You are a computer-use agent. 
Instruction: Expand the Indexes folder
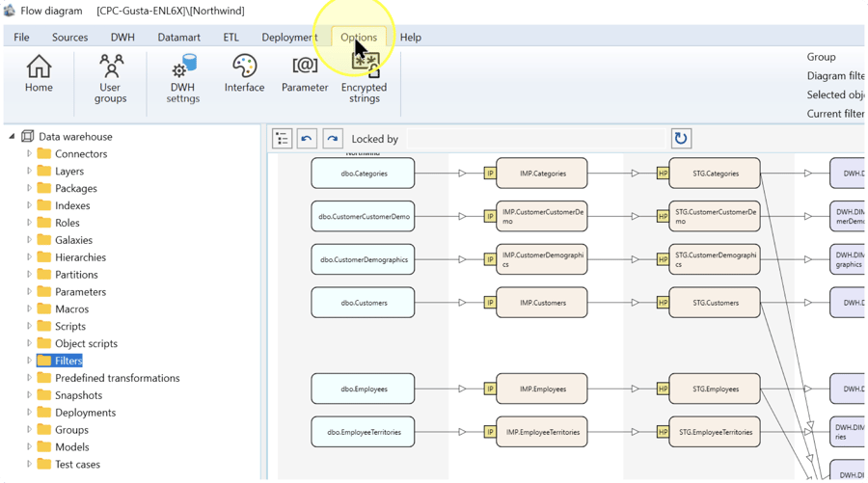29,204
